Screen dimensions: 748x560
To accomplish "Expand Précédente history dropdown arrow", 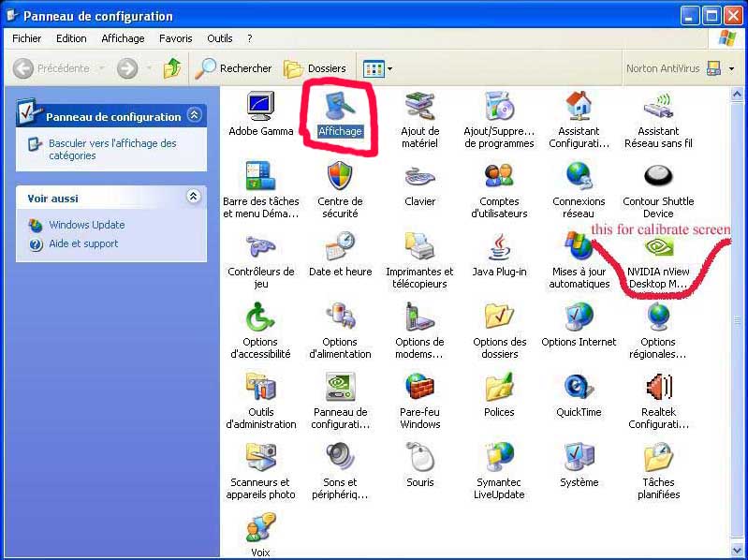I will pyautogui.click(x=101, y=68).
